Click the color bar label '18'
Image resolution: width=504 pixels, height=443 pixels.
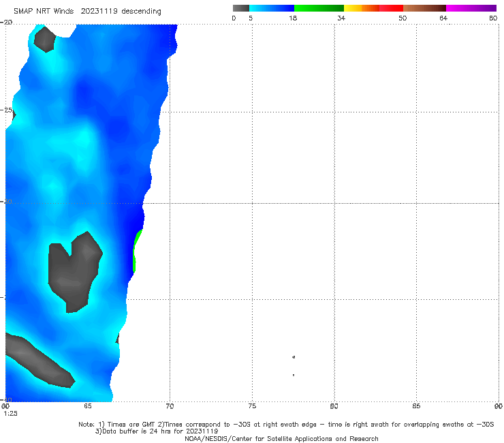pyautogui.click(x=293, y=18)
